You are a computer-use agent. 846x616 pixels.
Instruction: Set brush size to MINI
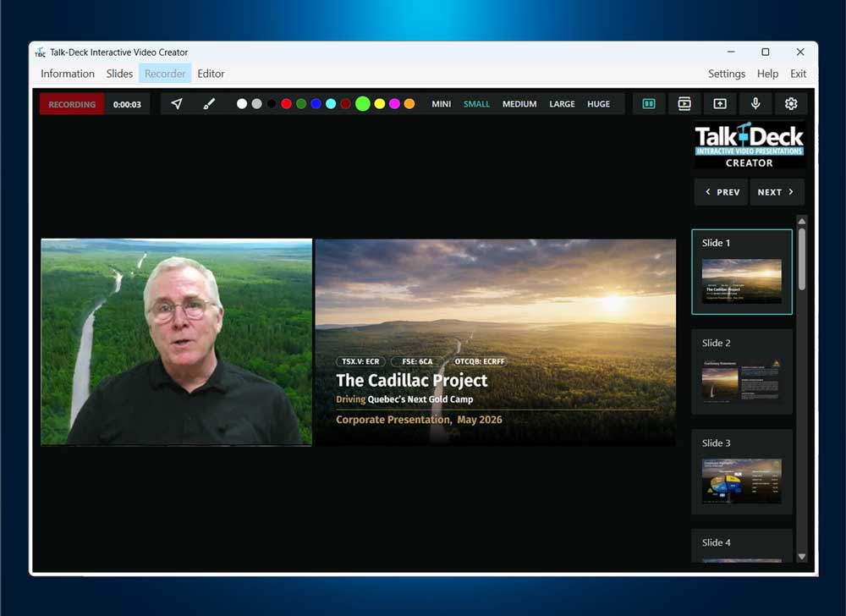(x=441, y=103)
